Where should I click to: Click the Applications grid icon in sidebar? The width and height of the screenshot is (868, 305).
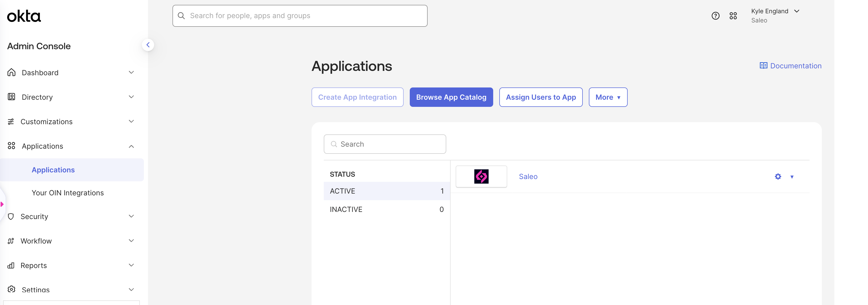[x=11, y=146]
